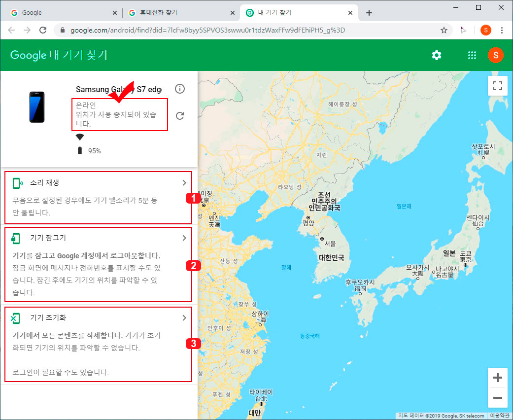Image resolution: width=513 pixels, height=420 pixels.
Task: Select the 소리 재생 action title
Action: click(x=44, y=183)
